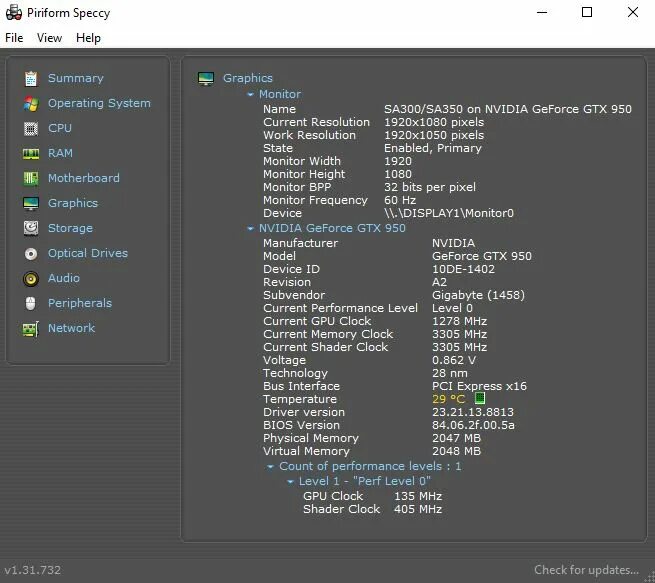Click the RAM memory stick icon
Image resolution: width=655 pixels, height=583 pixels.
(31, 154)
